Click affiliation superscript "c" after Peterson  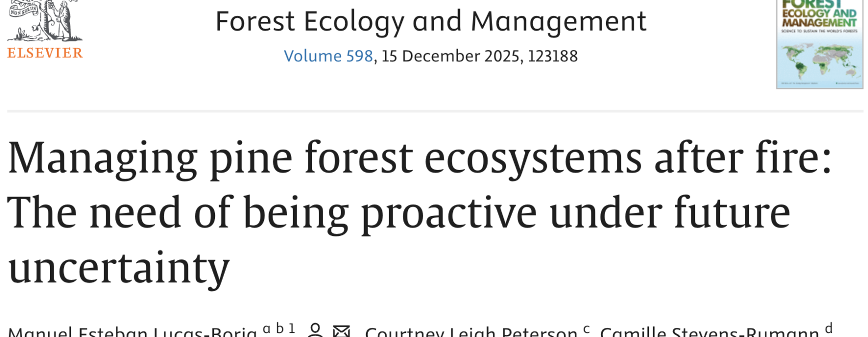586,329
